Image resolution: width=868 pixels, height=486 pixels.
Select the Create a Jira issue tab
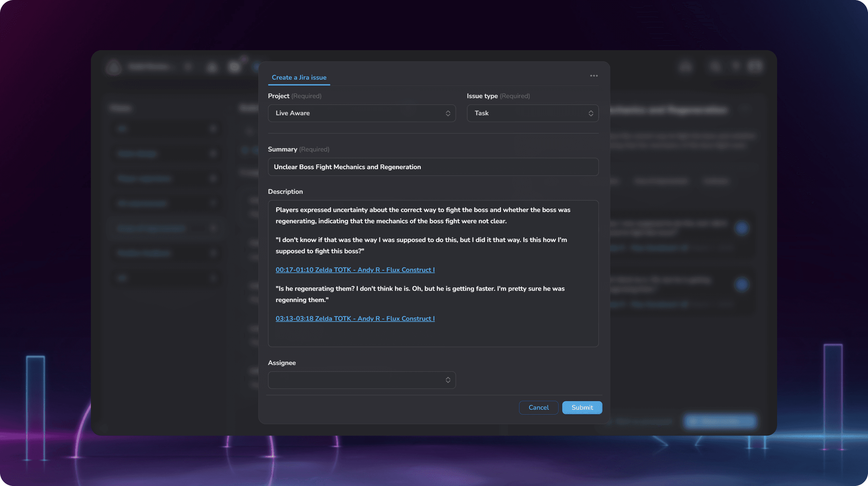point(299,78)
